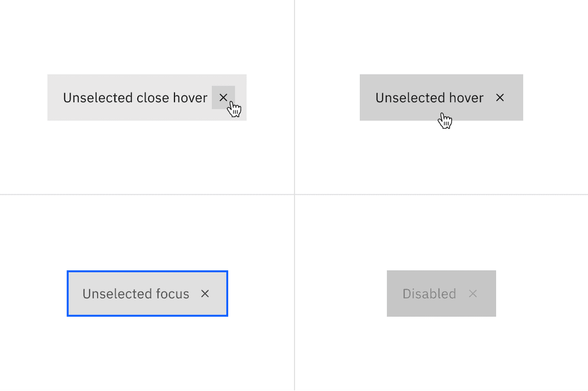This screenshot has width=588, height=391.
Task: Click the 'Unselected close hover' label text
Action: pos(135,97)
